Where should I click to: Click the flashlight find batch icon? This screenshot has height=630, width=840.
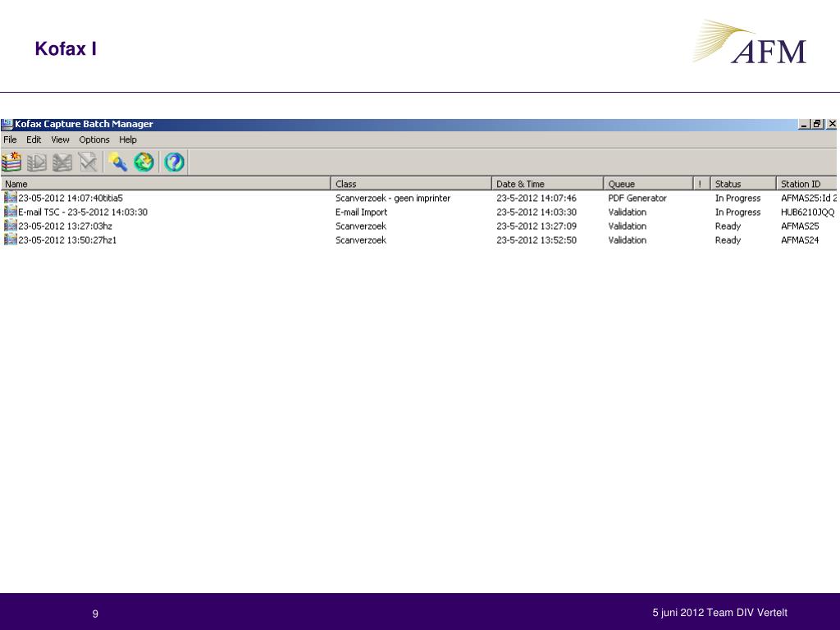(118, 162)
